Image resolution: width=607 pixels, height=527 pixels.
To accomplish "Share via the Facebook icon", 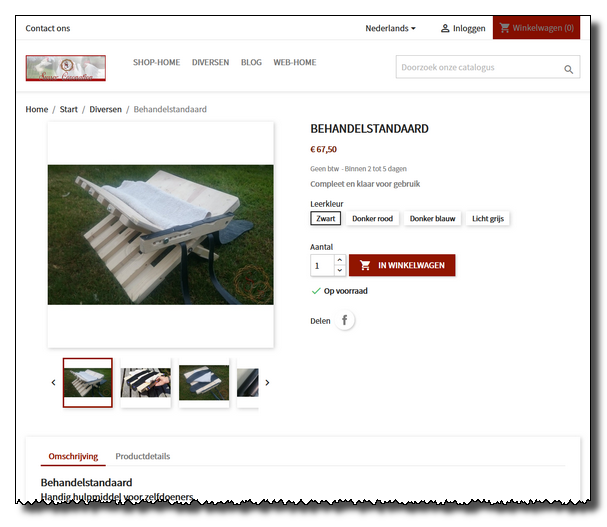I will click(x=345, y=320).
